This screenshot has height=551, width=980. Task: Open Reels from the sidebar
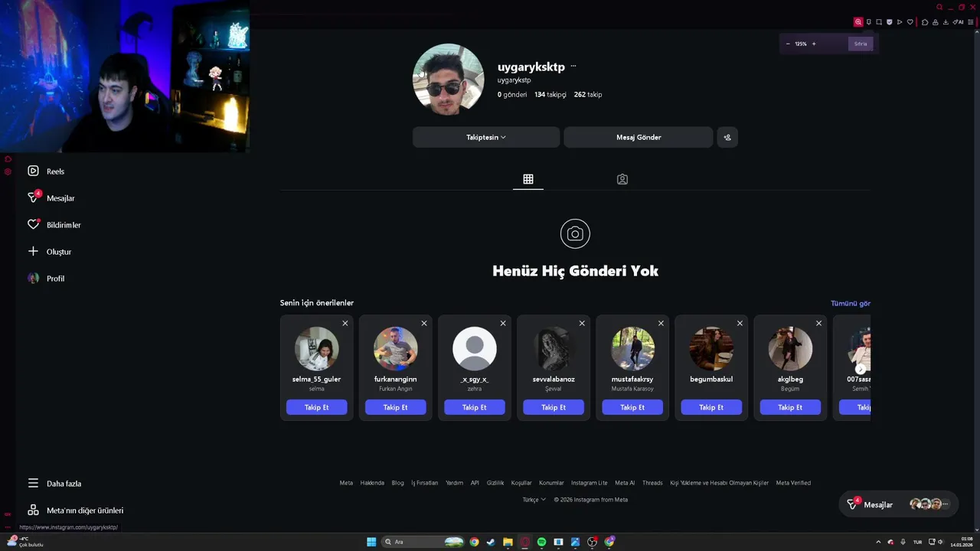click(x=47, y=171)
